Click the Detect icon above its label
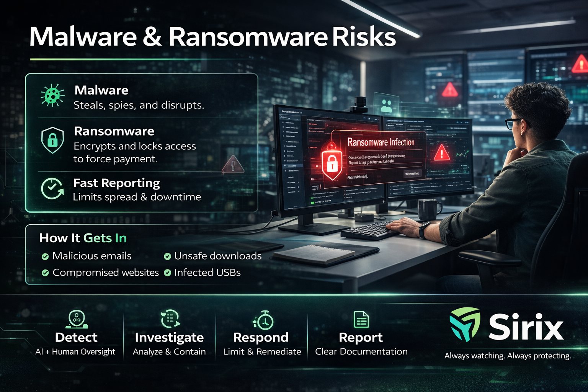This screenshot has height=392, width=588. [x=77, y=319]
